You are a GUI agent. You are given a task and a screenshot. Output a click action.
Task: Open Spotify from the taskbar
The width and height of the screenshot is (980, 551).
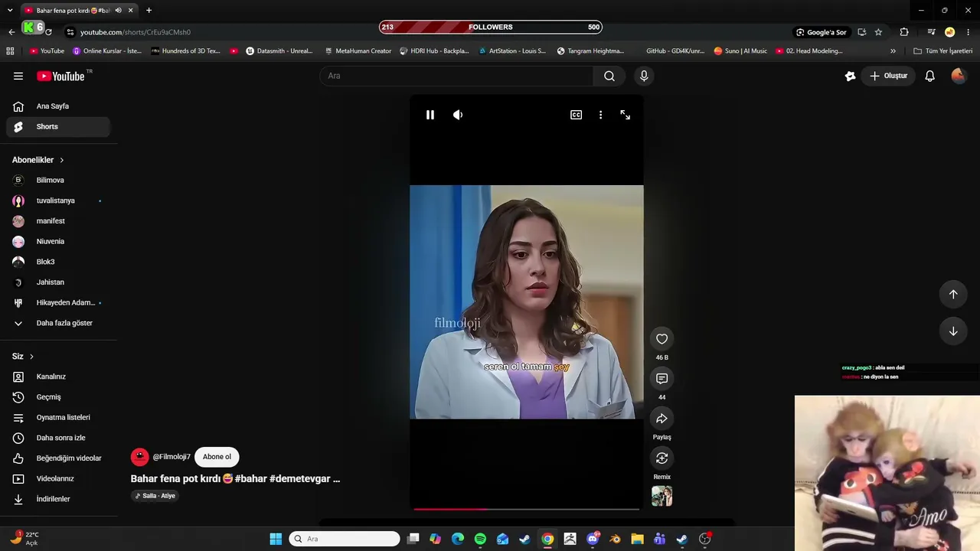click(x=480, y=539)
